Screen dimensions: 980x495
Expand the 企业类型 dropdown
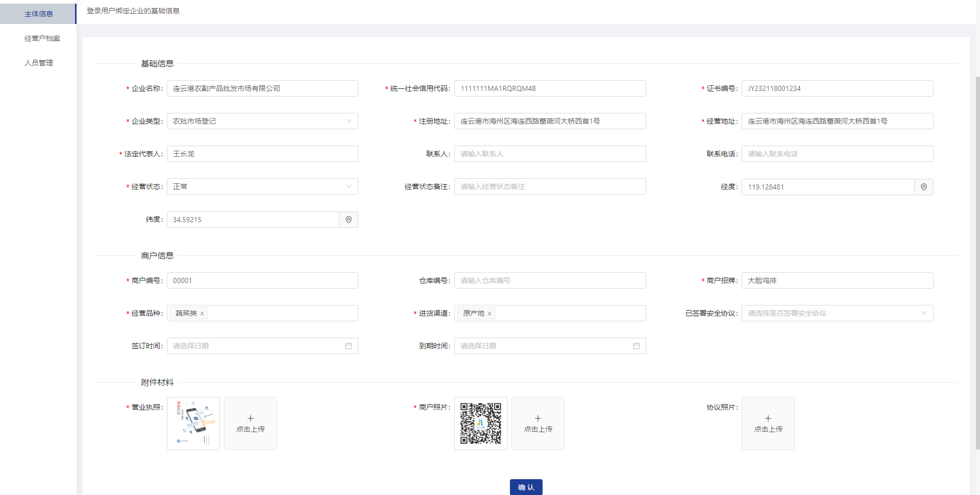coord(349,121)
